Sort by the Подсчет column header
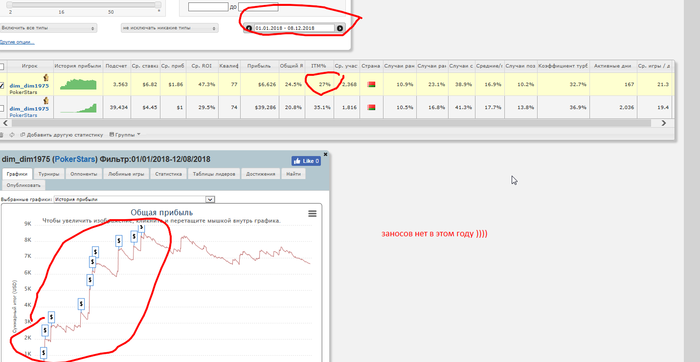Image resolution: width=700 pixels, height=362 pixels. (x=117, y=66)
